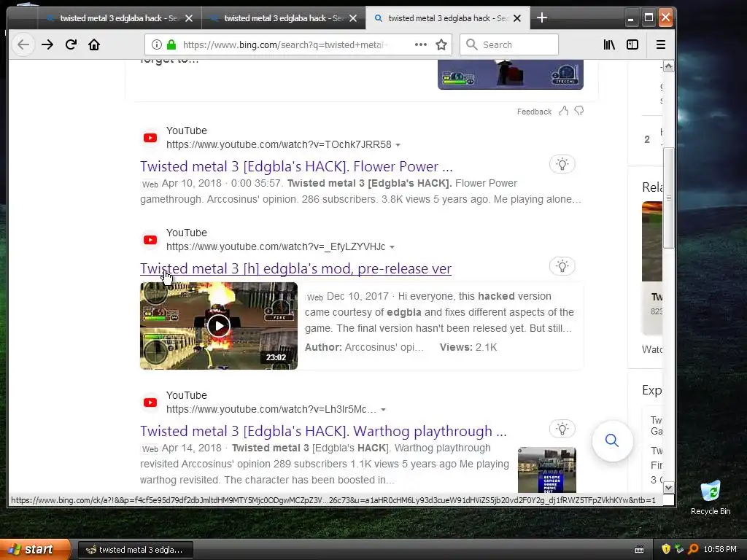Play the 23:02 video thumbnail
This screenshot has height=560, width=747.
point(219,326)
